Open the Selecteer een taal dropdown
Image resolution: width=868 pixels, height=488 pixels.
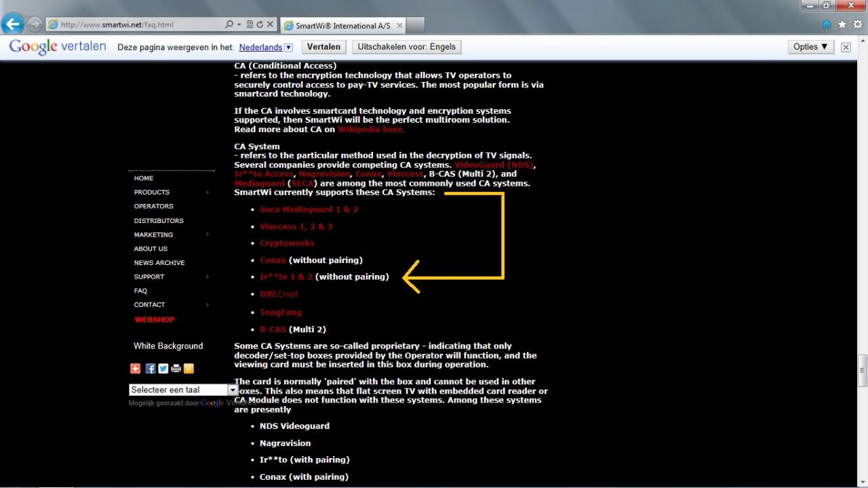click(x=184, y=390)
